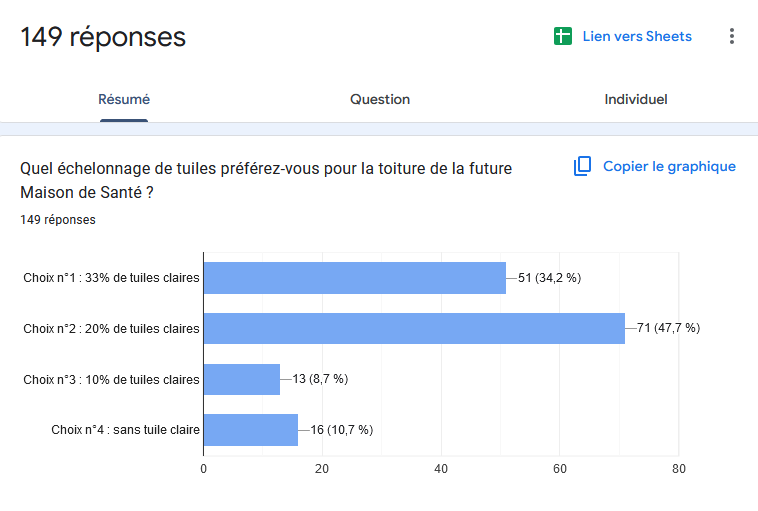The width and height of the screenshot is (758, 511).
Task: Click the Choix n°4 sans tuile claire bar
Action: [250, 430]
